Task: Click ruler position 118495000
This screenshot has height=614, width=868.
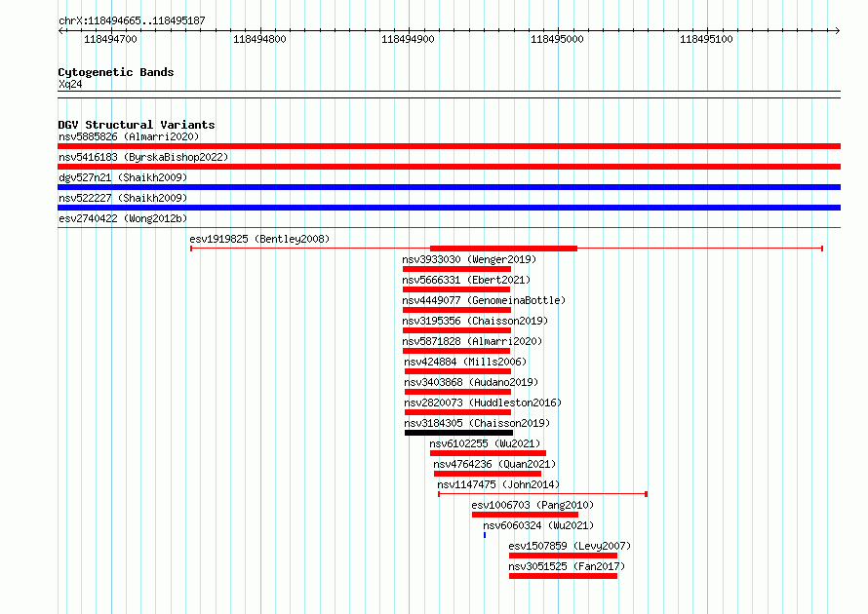Action: 557,39
